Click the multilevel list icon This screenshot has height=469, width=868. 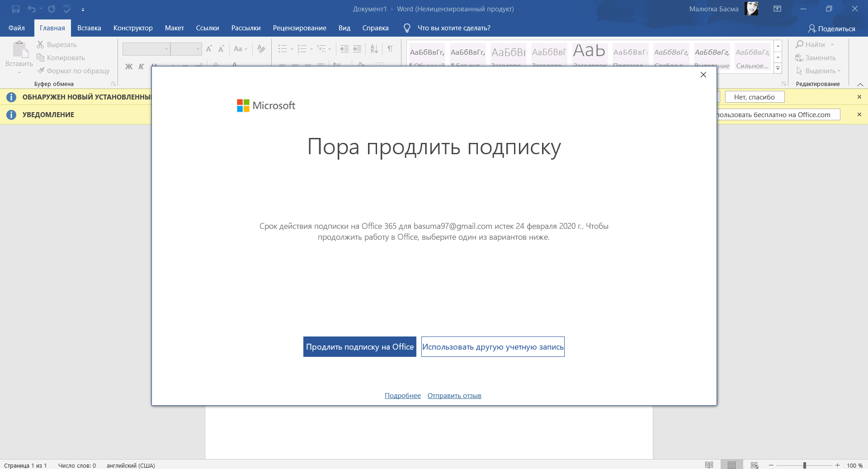(x=321, y=49)
